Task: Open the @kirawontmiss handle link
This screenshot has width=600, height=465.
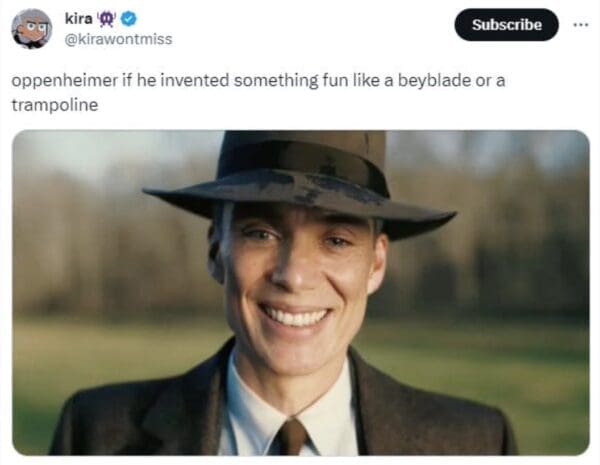Action: click(118, 39)
